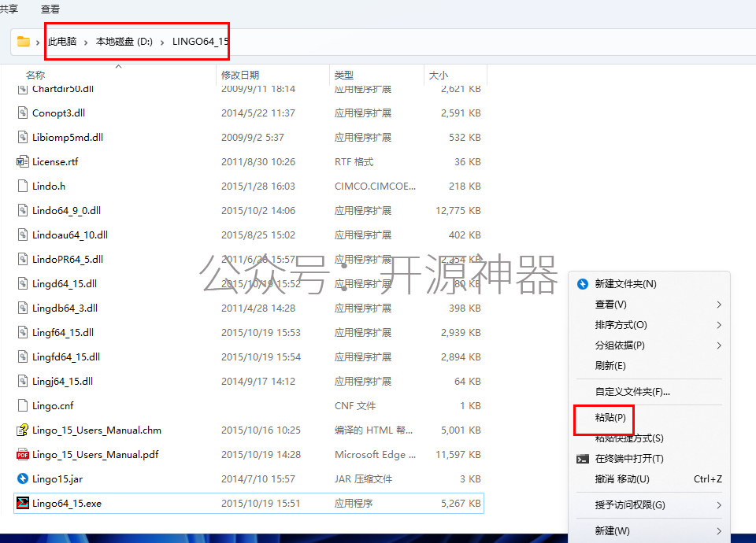Select the Lingf64_15.dll file icon
Image resolution: width=756 pixels, height=543 pixels.
23,332
